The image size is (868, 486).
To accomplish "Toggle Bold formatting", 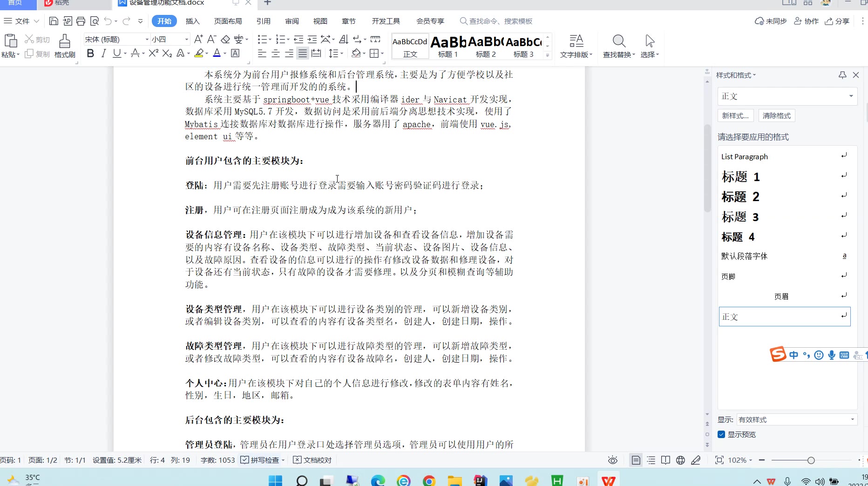I will tap(90, 53).
